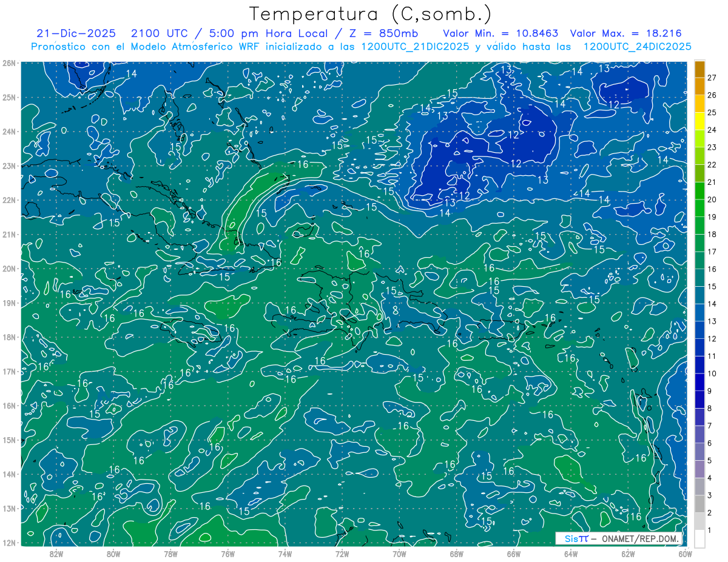
Task: Click the 20 label on the color scale
Action: click(712, 199)
